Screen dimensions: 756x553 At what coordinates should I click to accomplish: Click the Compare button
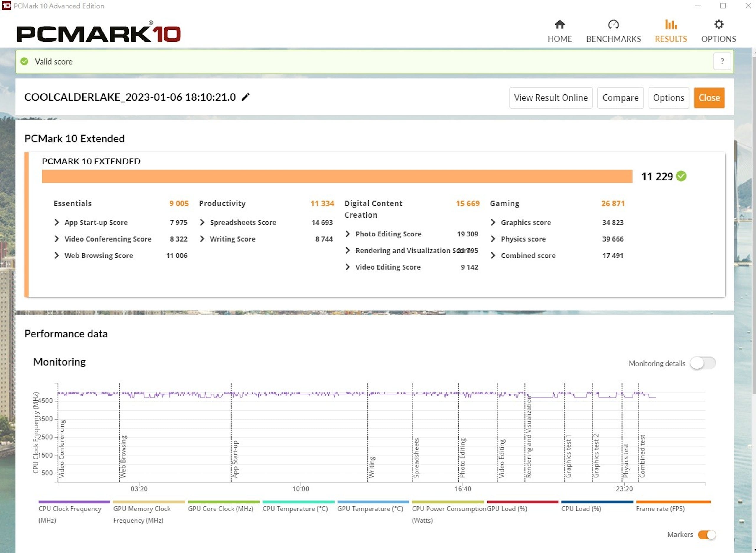[620, 98]
